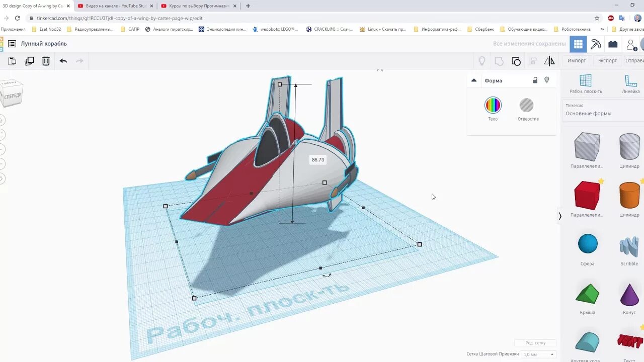Open the design list menu icon
Screen dimensions: 644x362
tap(12, 44)
